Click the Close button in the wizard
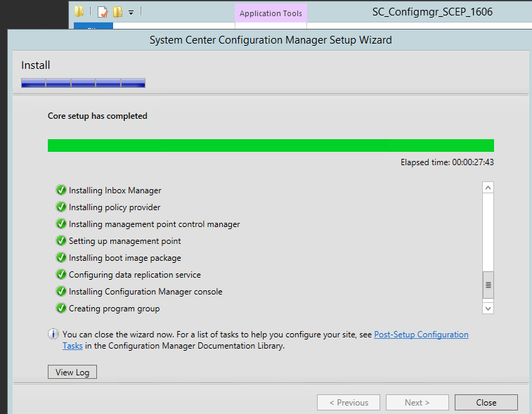Screen dimensions: 532x414 [x=486, y=403]
